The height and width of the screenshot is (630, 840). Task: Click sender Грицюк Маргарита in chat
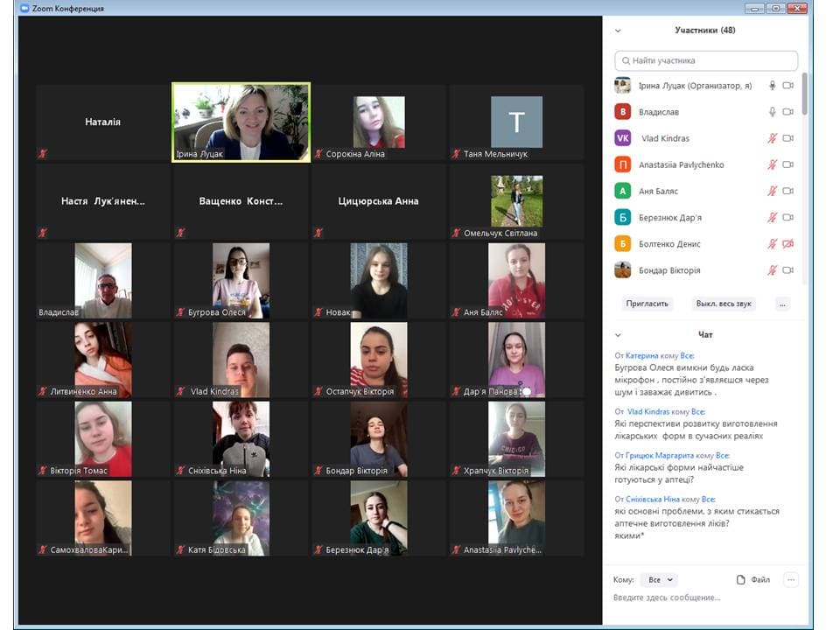click(660, 455)
